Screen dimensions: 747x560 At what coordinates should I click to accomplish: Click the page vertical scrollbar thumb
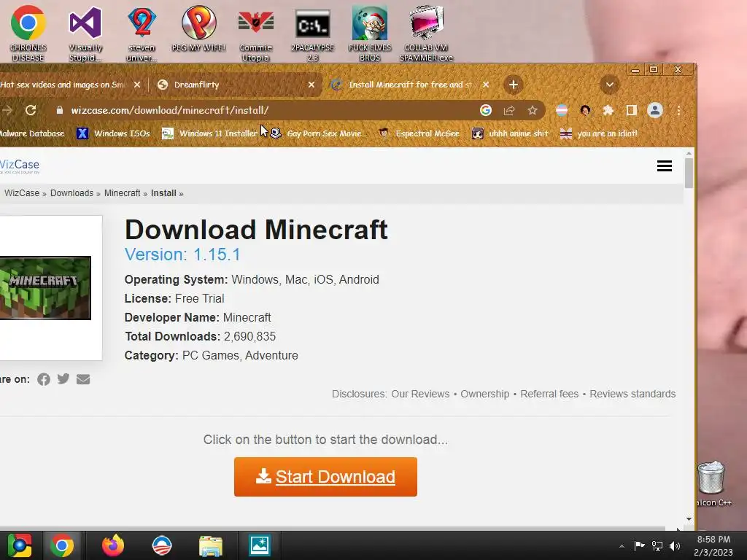pyautogui.click(x=689, y=174)
